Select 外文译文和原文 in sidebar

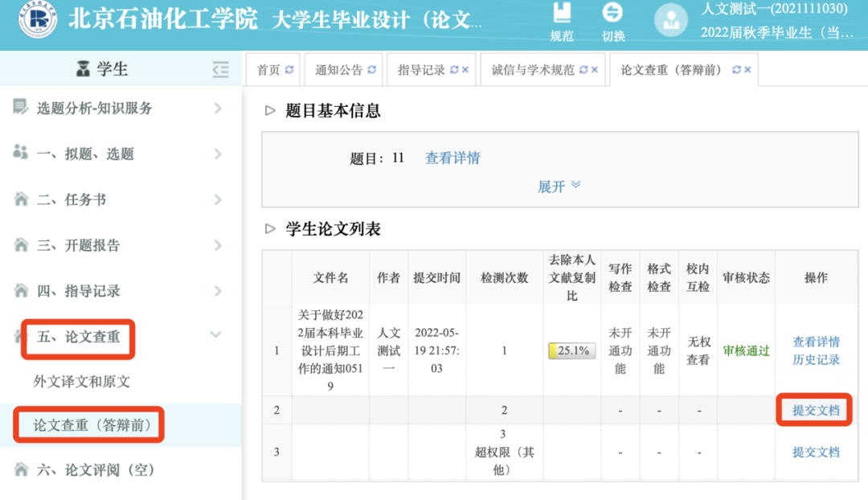coord(81,381)
